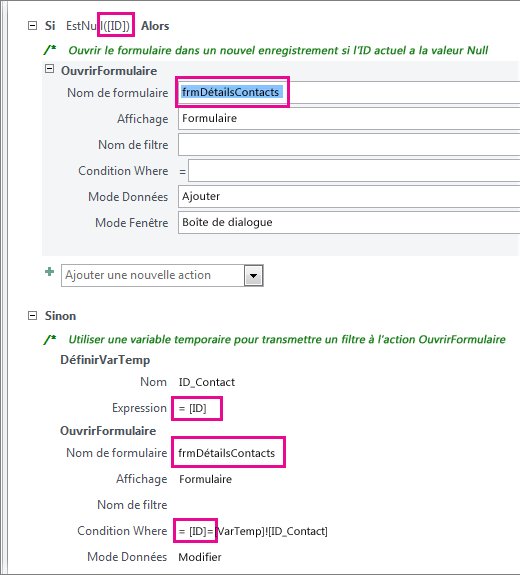Collapse the Si condition block
Screen dimensions: 520x575
tap(32, 26)
